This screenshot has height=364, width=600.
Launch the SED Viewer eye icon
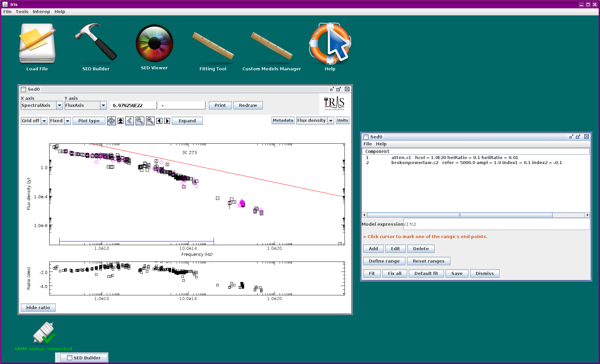pyautogui.click(x=154, y=43)
